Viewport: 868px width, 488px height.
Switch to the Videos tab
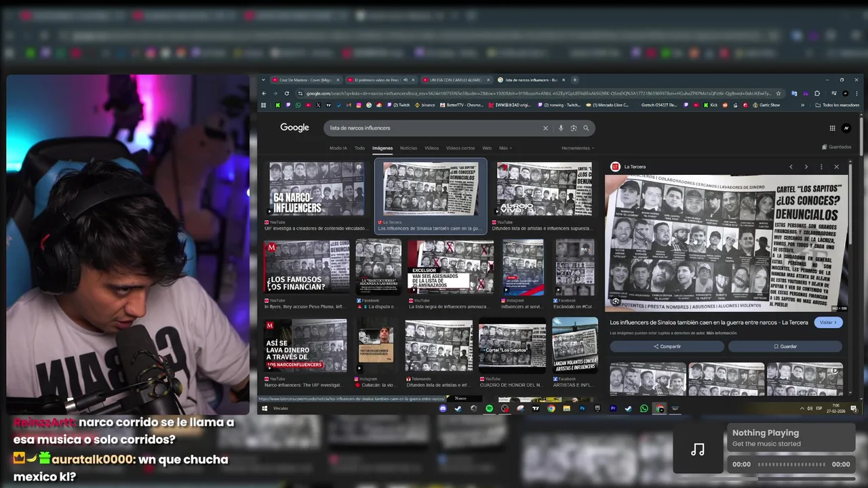(431, 148)
